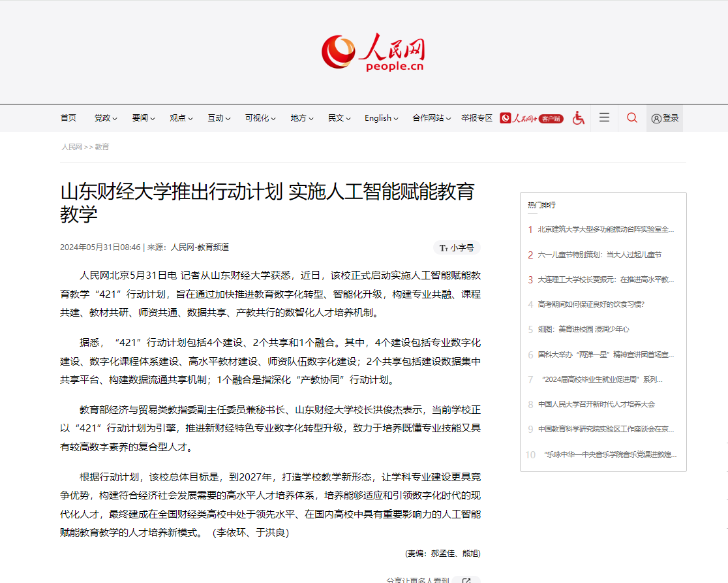
Task: Open ranked article 北京建筑大学大型多功能振动台阵实验室
Action: [x=606, y=229]
